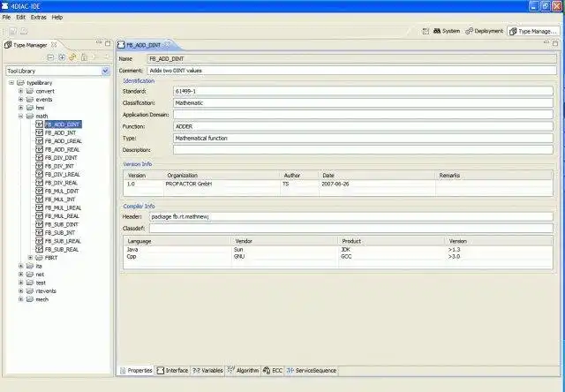Select FB_MUL_DINT in the tree
Viewport: 565px width, 392px height.
[x=62, y=191]
